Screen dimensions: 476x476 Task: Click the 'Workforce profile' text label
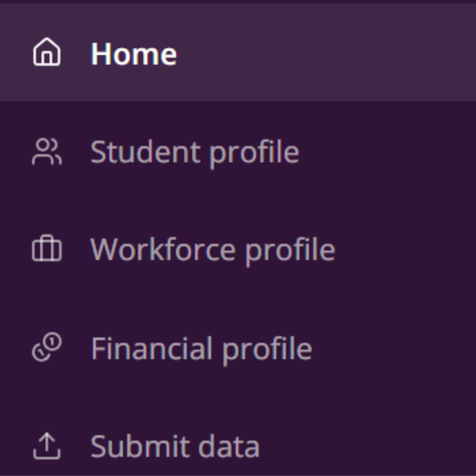[213, 252]
